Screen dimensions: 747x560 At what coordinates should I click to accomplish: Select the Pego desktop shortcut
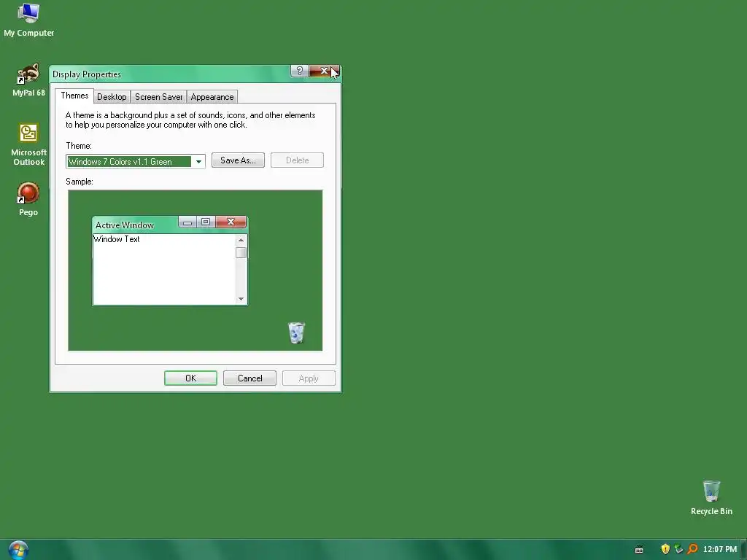coord(28,198)
